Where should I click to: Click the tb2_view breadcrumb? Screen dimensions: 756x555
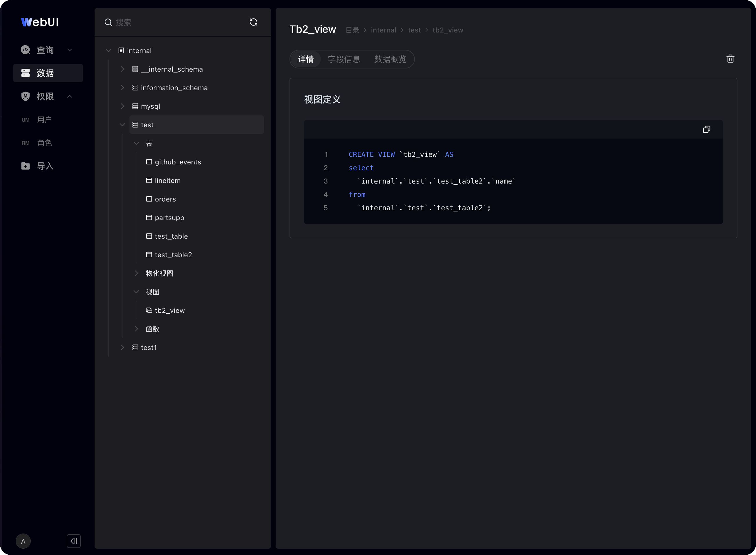(448, 30)
